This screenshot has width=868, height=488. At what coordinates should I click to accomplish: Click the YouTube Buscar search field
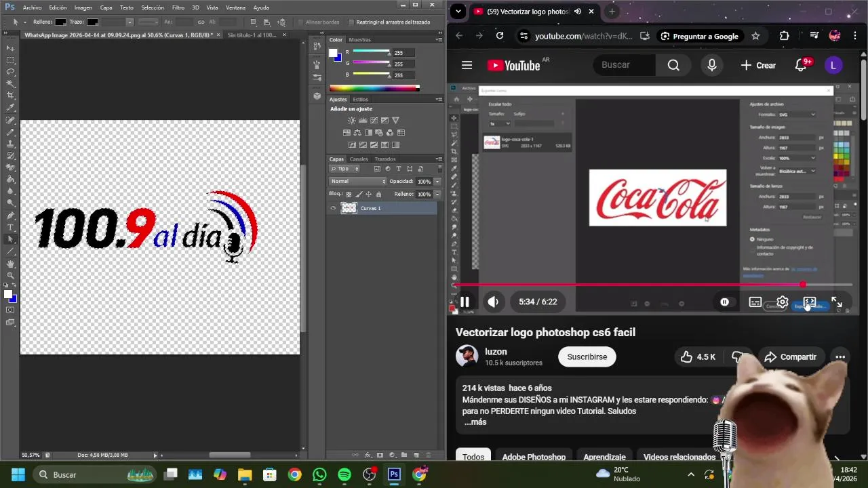(624, 65)
